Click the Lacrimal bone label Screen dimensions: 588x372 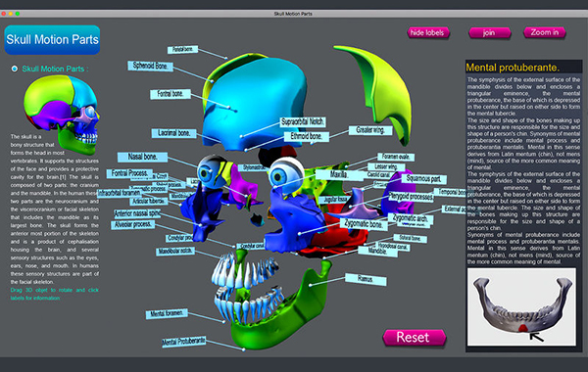[x=173, y=133]
